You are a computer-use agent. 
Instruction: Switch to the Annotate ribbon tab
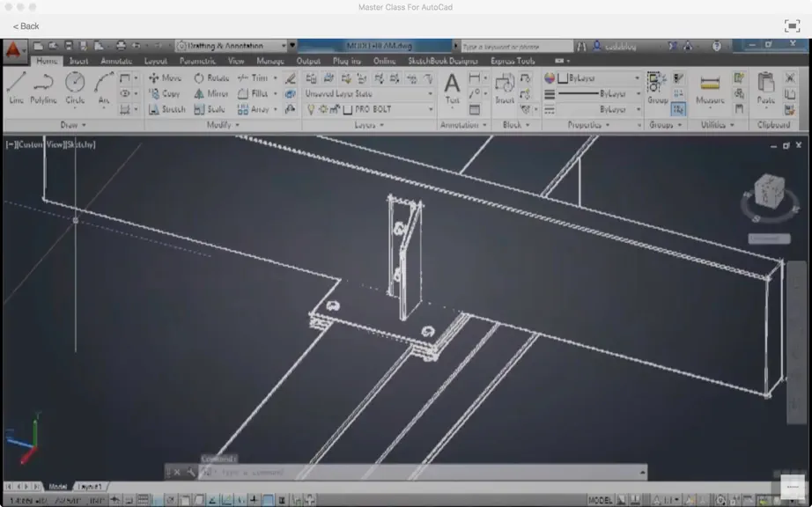tap(116, 61)
